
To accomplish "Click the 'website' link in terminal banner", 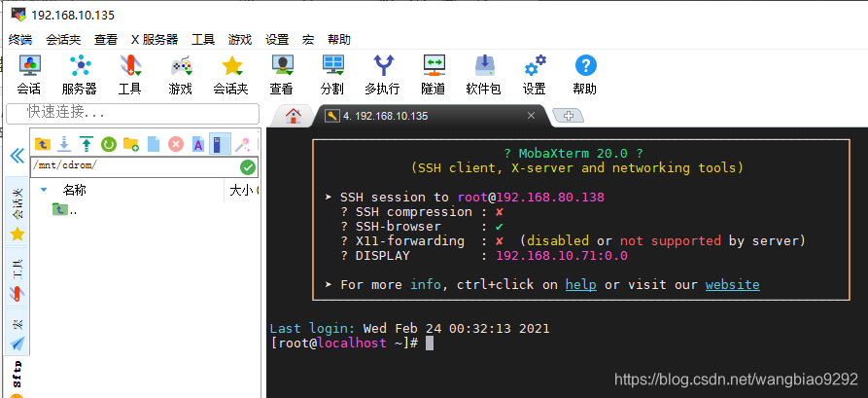I will tap(732, 284).
